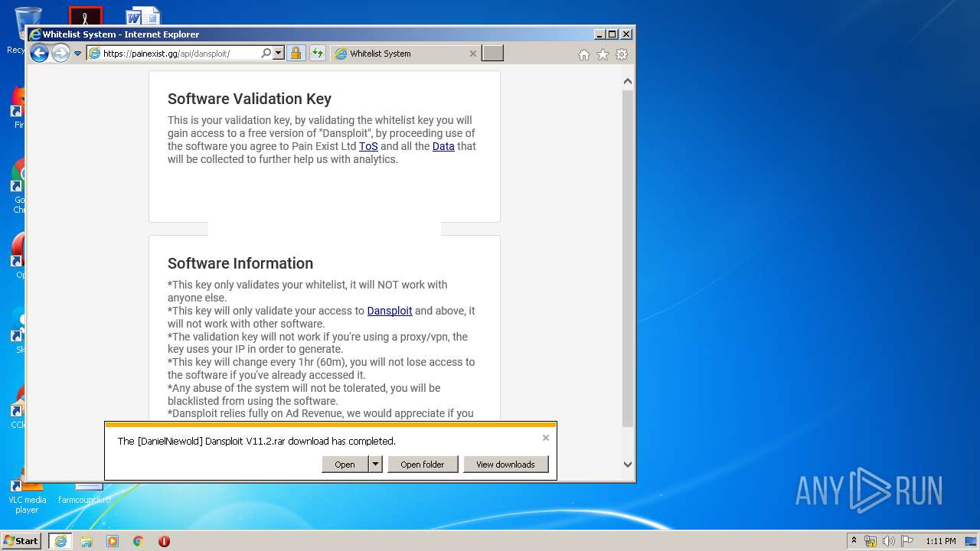
Task: Refresh the page with the reload icon
Action: pyautogui.click(x=317, y=54)
